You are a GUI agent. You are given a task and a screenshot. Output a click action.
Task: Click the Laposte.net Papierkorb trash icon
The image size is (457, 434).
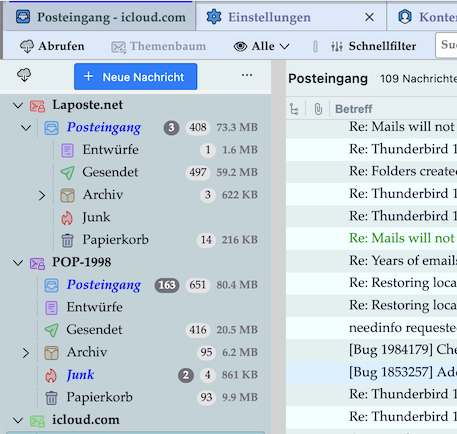(x=67, y=240)
